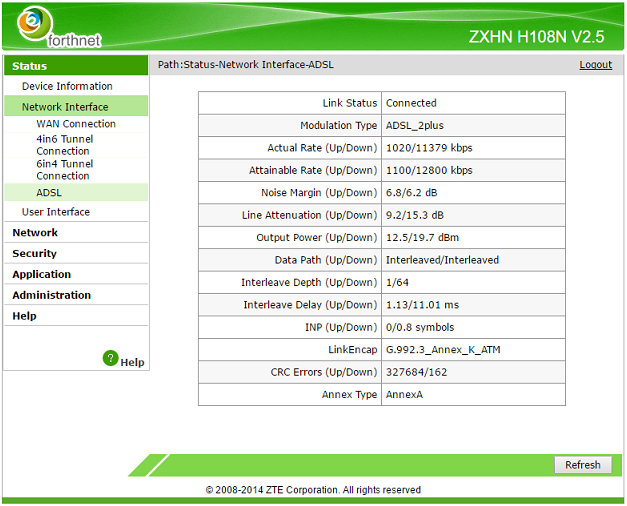The height and width of the screenshot is (506, 627).
Task: Click the Logout link
Action: tap(596, 64)
